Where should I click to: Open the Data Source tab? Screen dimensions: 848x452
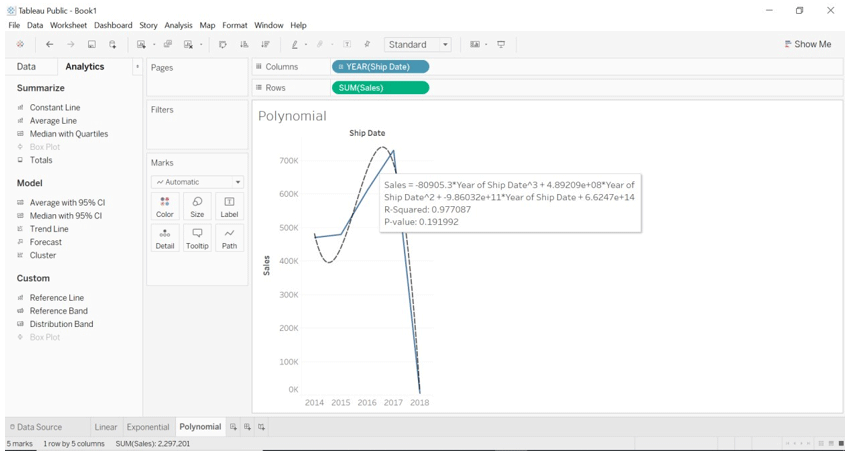[x=36, y=427]
